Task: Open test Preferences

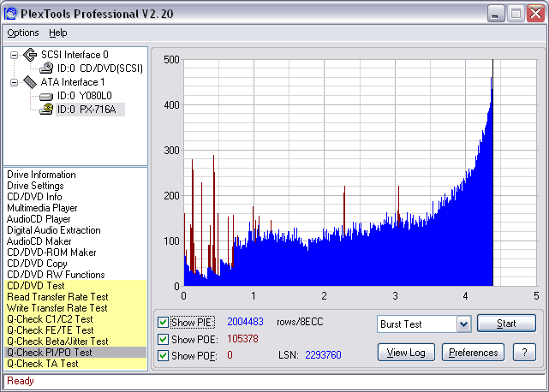Action: (x=473, y=352)
